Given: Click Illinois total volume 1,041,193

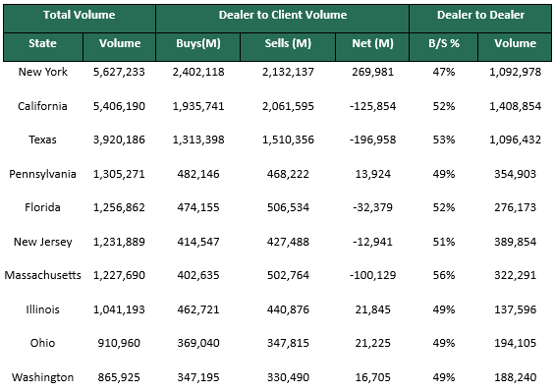Looking at the screenshot, I should (119, 309).
